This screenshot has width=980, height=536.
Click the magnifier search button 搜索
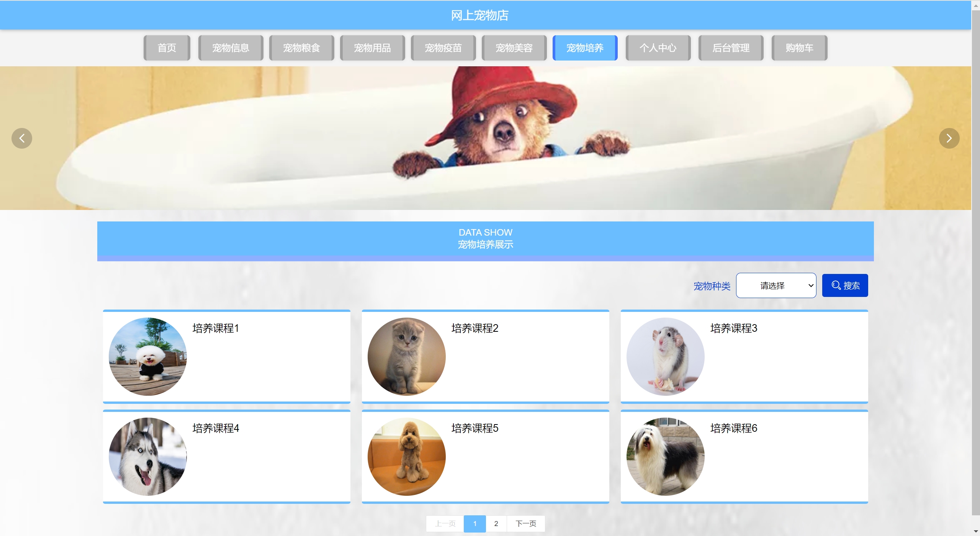844,285
